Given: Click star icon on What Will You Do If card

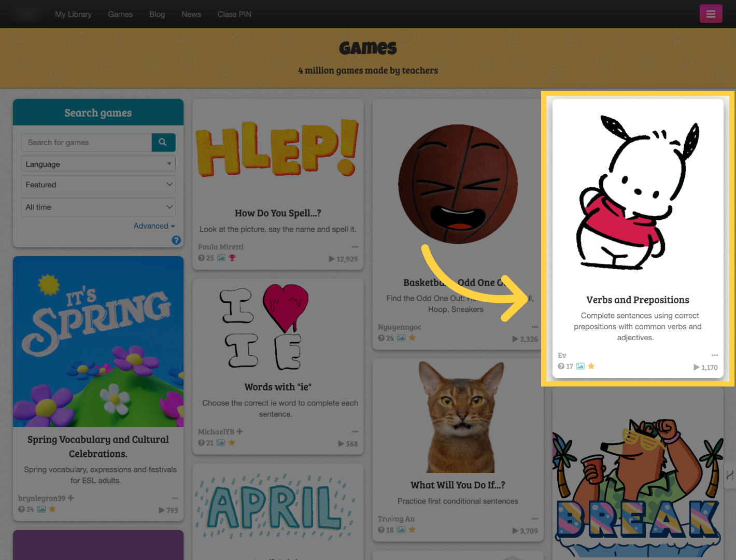Looking at the screenshot, I should pos(412,530).
